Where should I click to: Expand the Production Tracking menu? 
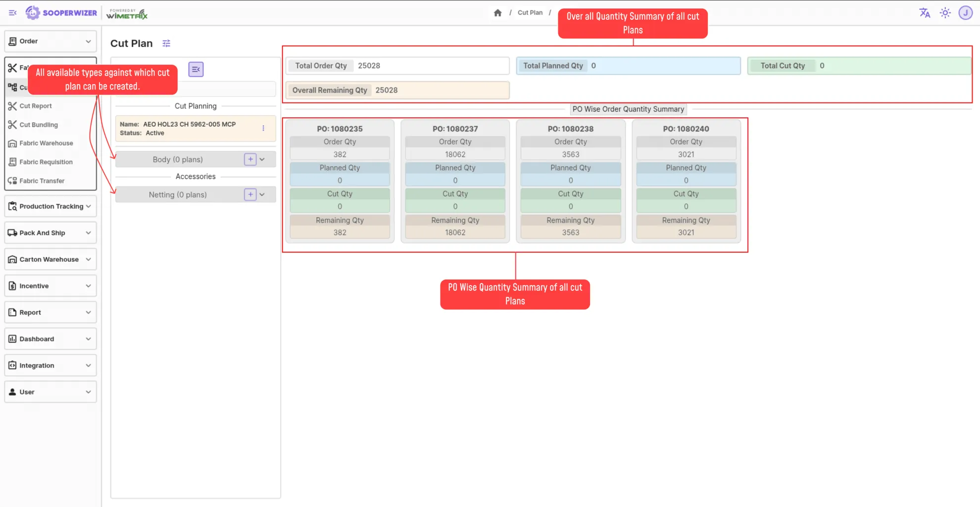[x=50, y=206]
